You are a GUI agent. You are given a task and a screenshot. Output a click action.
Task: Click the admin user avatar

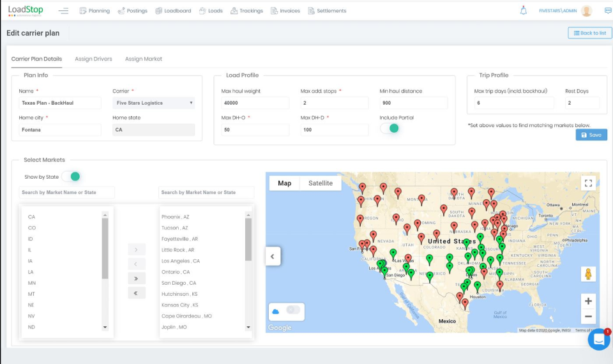pos(586,11)
